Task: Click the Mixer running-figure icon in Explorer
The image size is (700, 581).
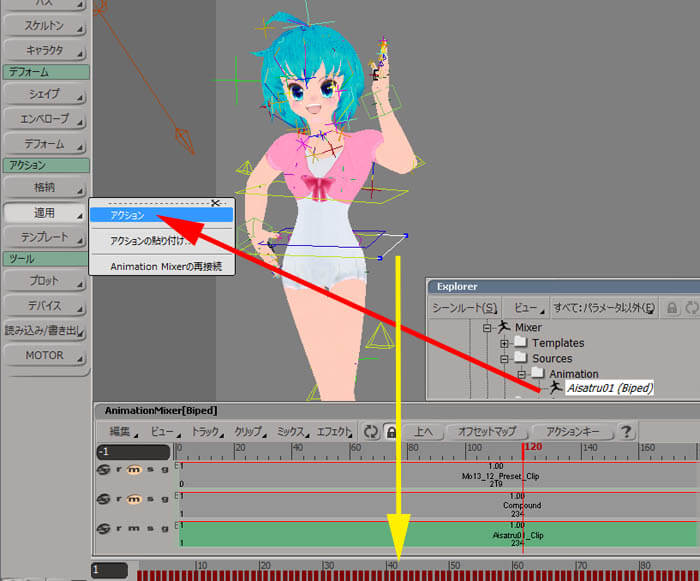Action: coord(503,327)
